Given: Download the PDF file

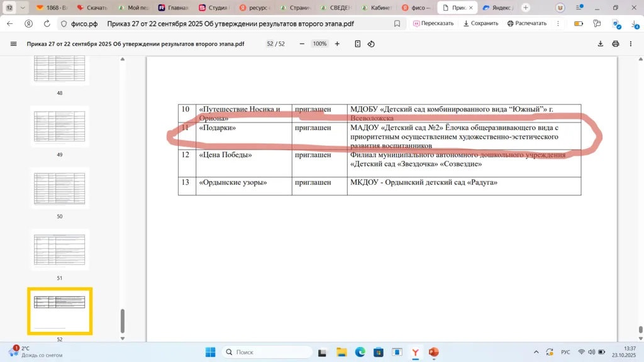Looking at the screenshot, I should (600, 44).
